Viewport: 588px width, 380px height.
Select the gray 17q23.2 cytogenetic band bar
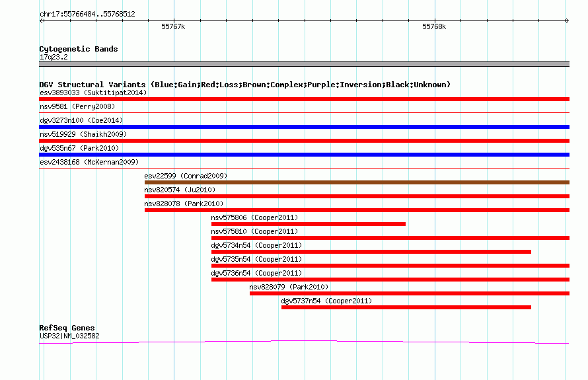304,64
